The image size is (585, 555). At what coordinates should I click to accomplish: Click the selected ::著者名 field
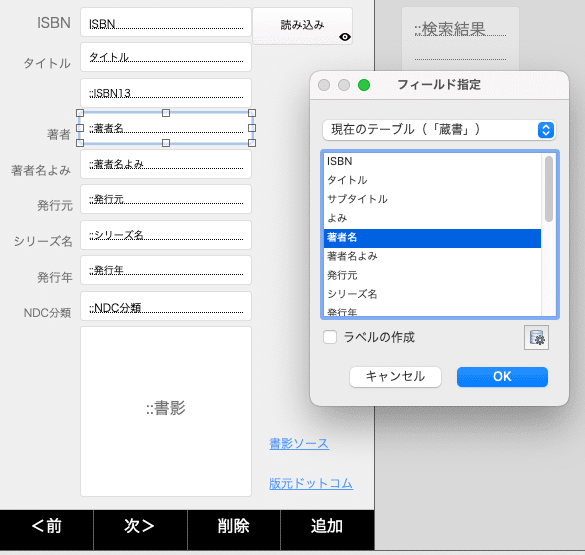pyautogui.click(x=166, y=128)
